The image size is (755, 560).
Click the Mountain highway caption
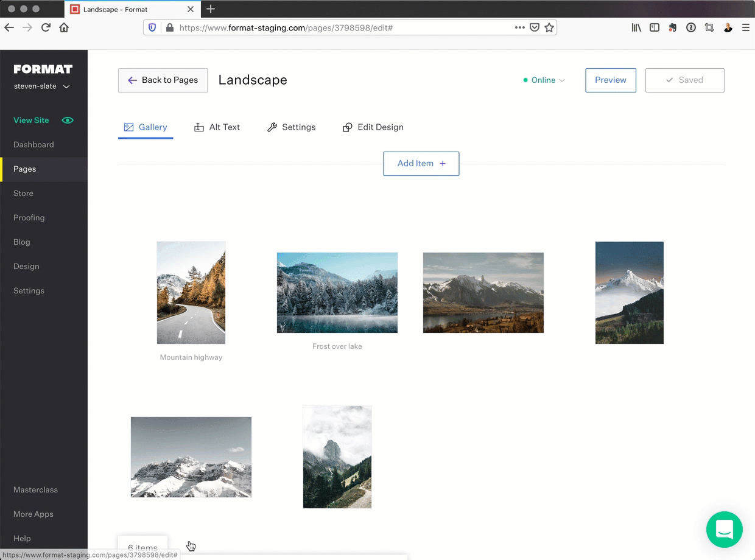coord(191,357)
